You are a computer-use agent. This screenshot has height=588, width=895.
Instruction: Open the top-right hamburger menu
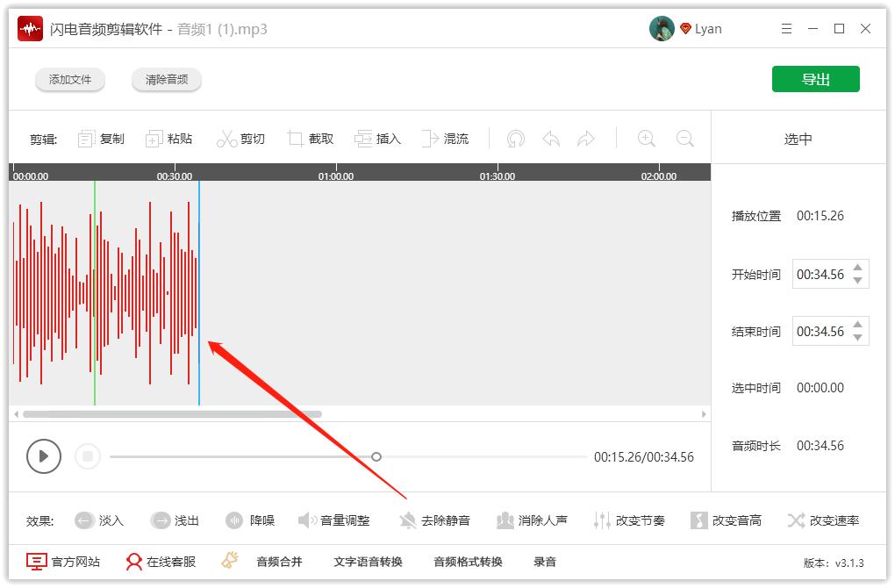point(786,28)
